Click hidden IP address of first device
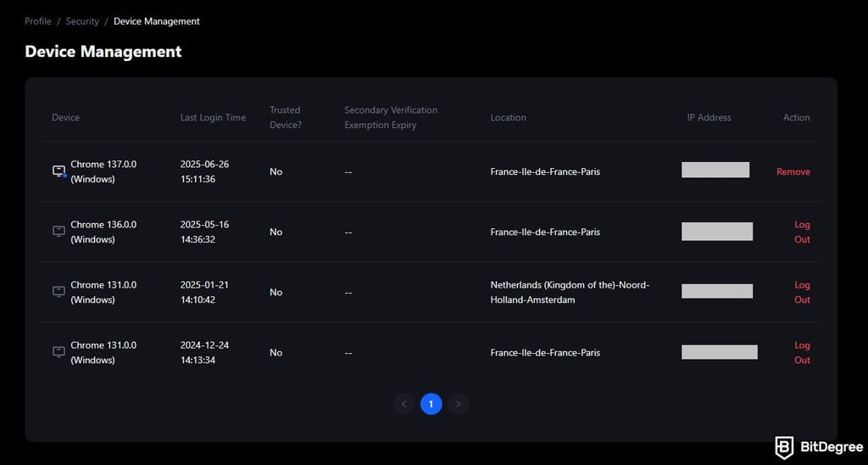This screenshot has width=868, height=465. point(715,171)
